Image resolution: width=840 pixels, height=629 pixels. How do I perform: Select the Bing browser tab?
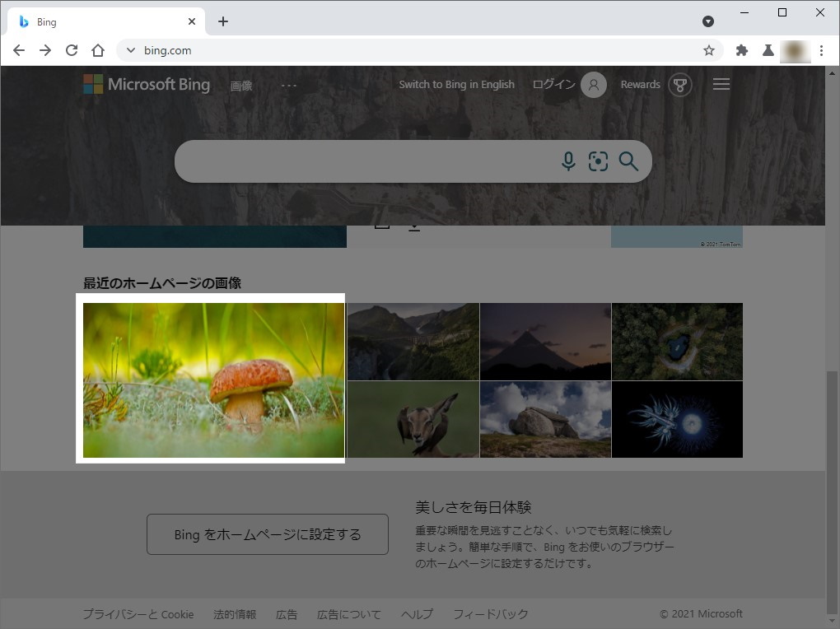pyautogui.click(x=99, y=21)
